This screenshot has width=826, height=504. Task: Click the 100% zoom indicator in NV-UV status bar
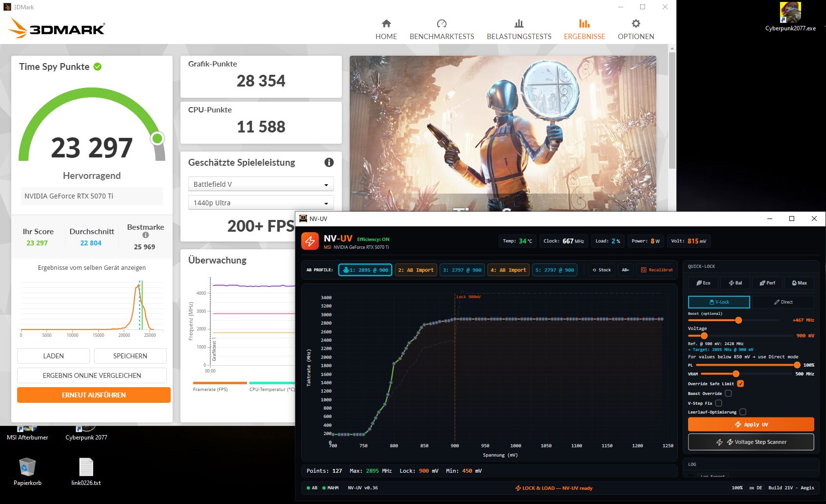click(x=737, y=488)
